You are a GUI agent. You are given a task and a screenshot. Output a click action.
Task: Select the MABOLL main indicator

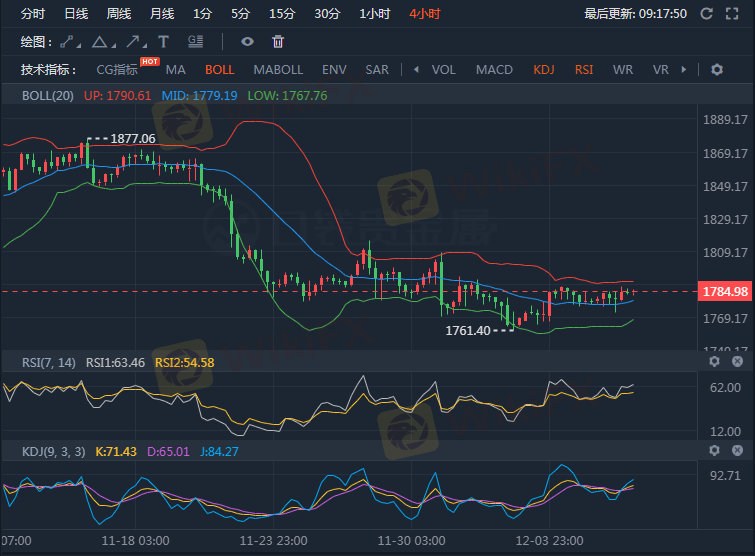point(278,70)
